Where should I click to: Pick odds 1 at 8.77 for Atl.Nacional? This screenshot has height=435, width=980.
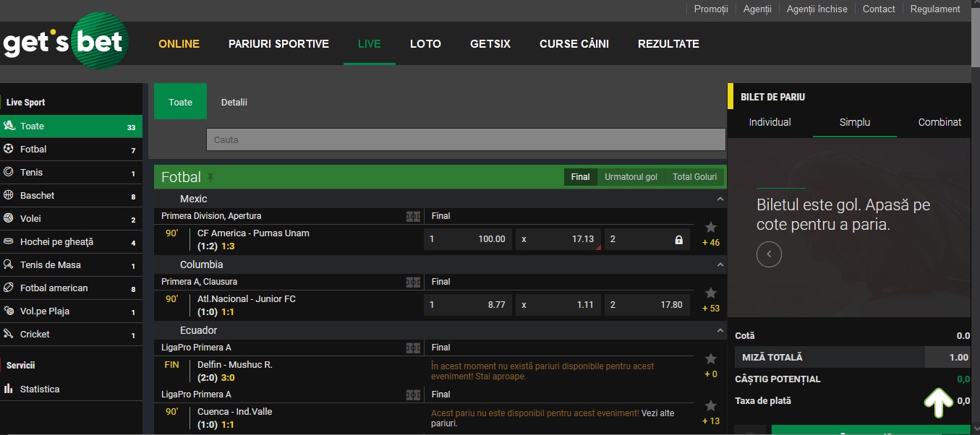(467, 305)
